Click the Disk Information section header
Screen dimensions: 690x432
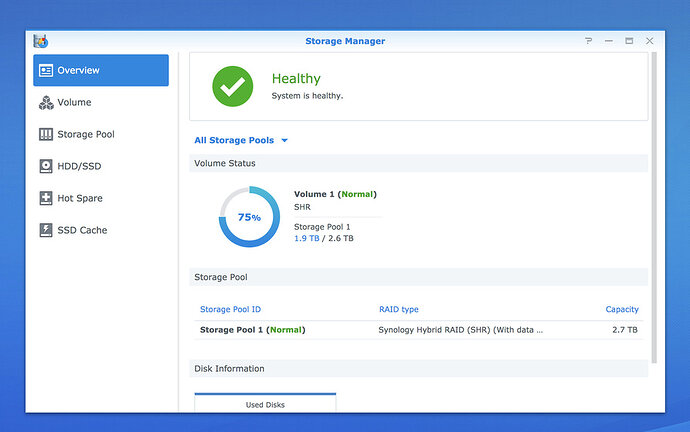(418, 369)
